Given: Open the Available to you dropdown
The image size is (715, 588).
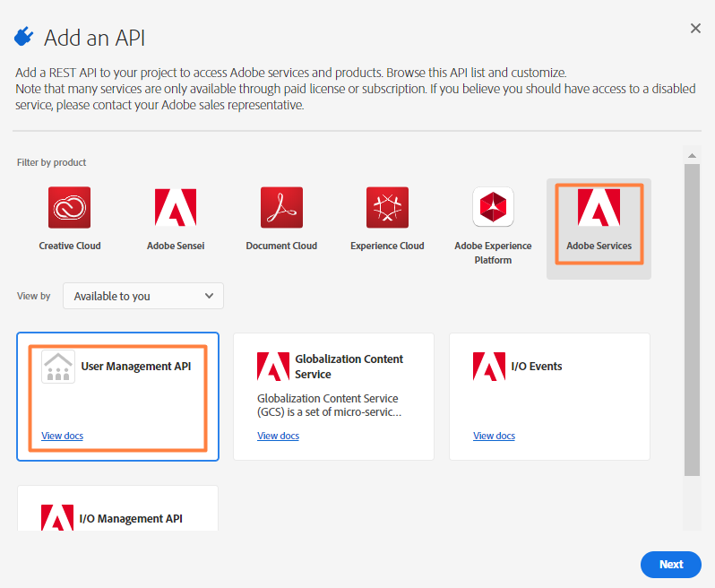Looking at the screenshot, I should [143, 296].
